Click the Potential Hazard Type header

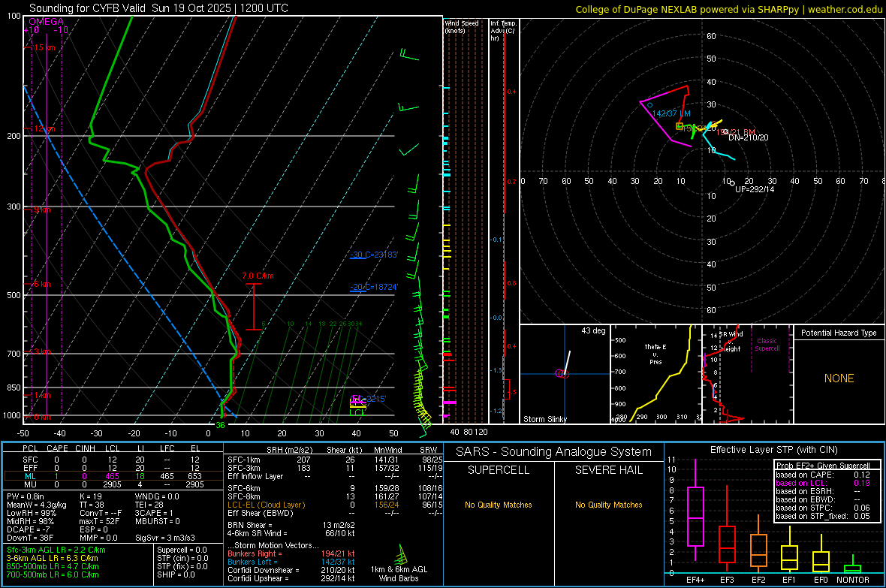pos(839,333)
